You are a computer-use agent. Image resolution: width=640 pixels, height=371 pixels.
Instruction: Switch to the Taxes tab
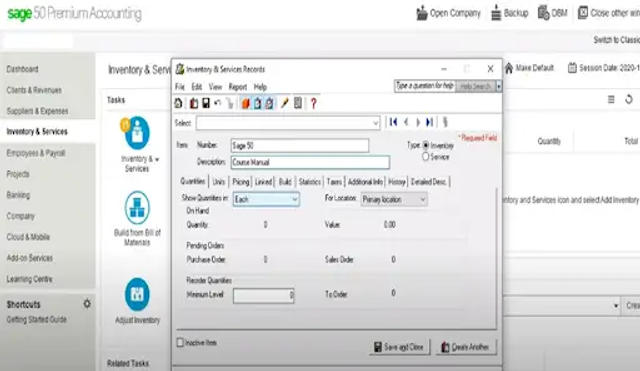[334, 182]
